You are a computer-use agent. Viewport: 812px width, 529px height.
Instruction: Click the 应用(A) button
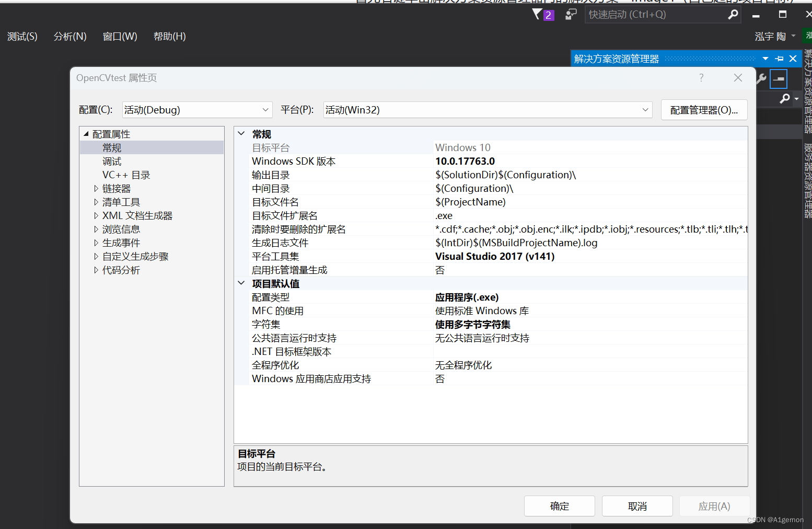point(714,506)
